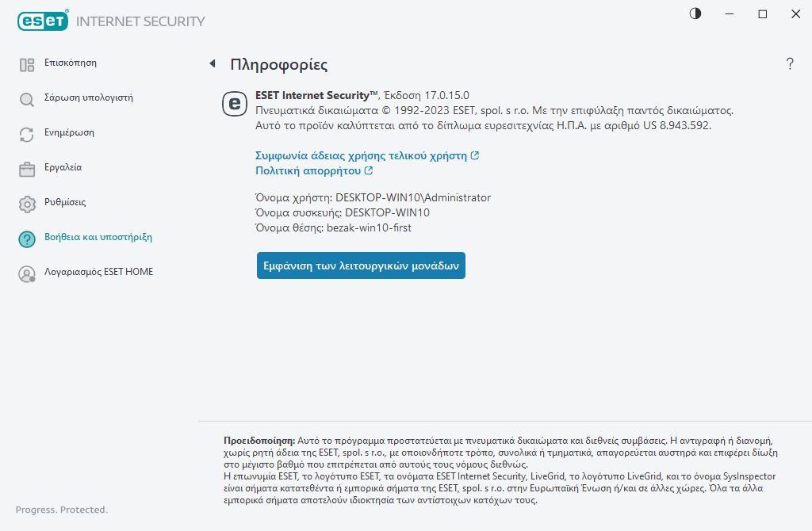This screenshot has height=531, width=812.
Task: Select the Ρυθμίσεις menu label
Action: pyautogui.click(x=65, y=202)
